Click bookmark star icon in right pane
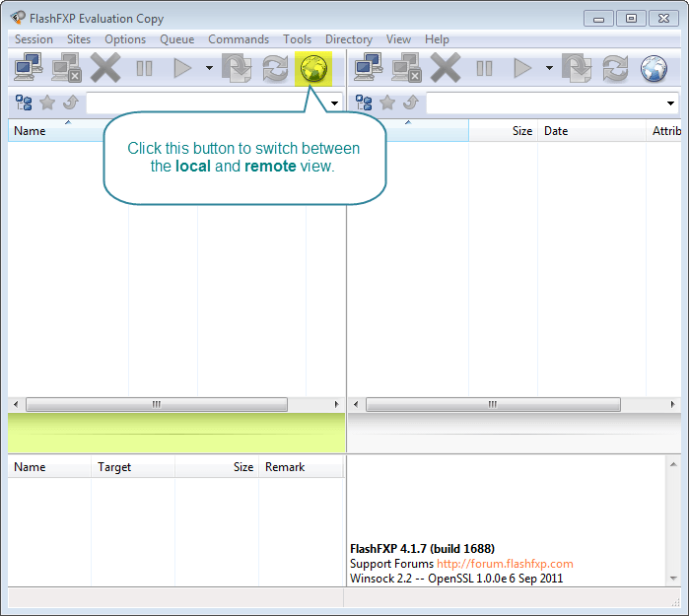The image size is (689, 616). coord(387,103)
